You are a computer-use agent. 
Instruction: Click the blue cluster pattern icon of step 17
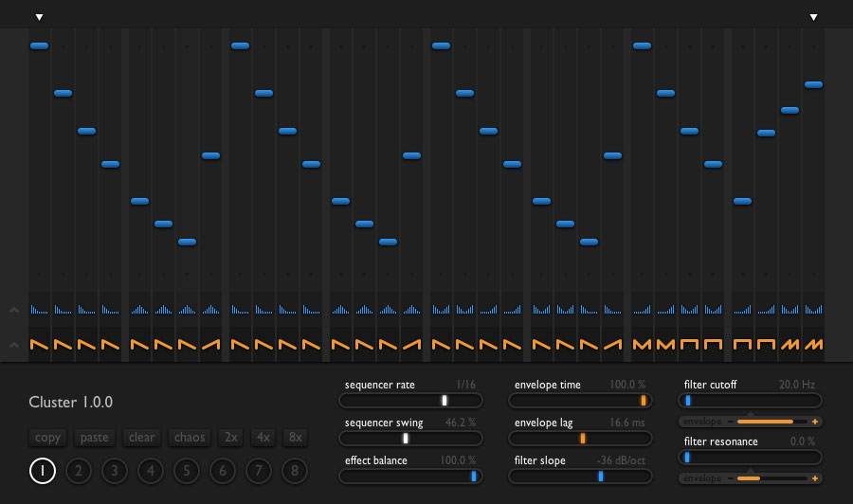441,310
